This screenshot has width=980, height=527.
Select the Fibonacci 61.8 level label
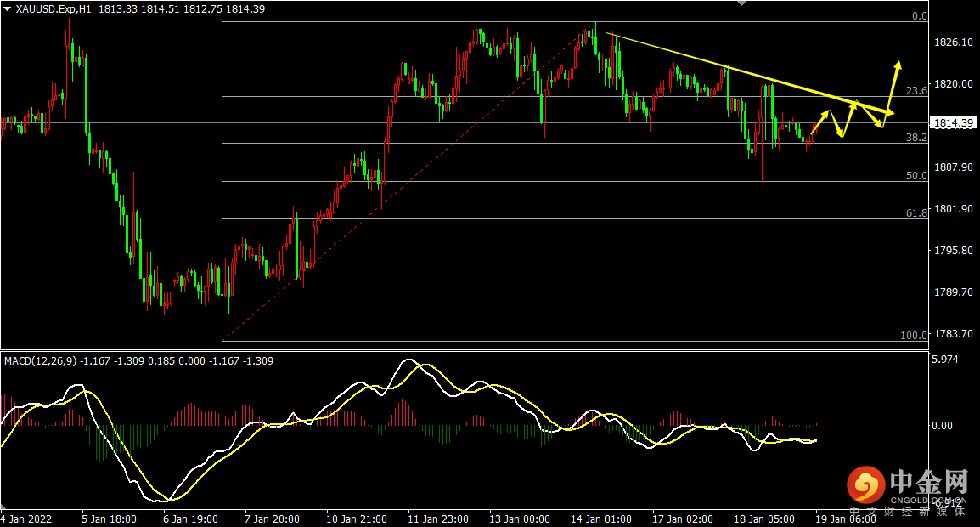coord(915,213)
